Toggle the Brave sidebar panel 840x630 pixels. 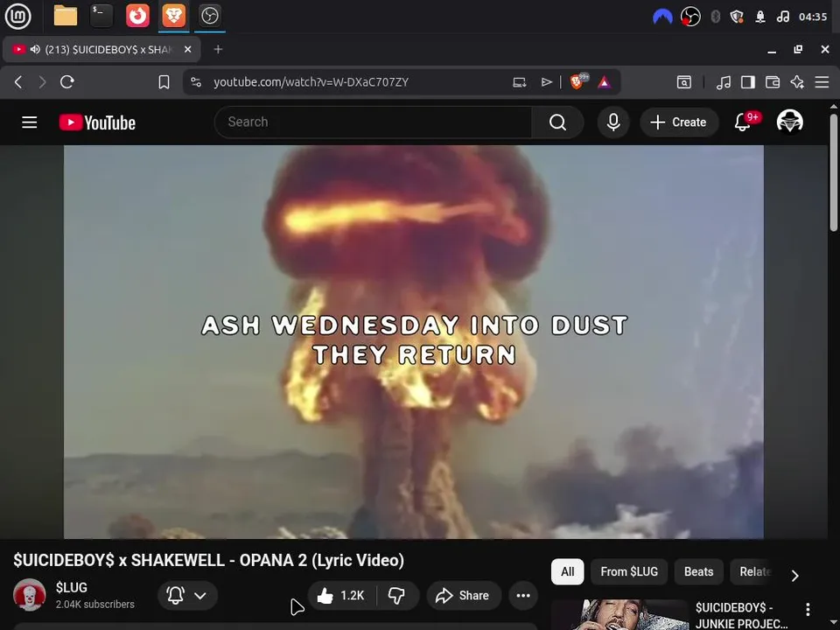pyautogui.click(x=748, y=82)
